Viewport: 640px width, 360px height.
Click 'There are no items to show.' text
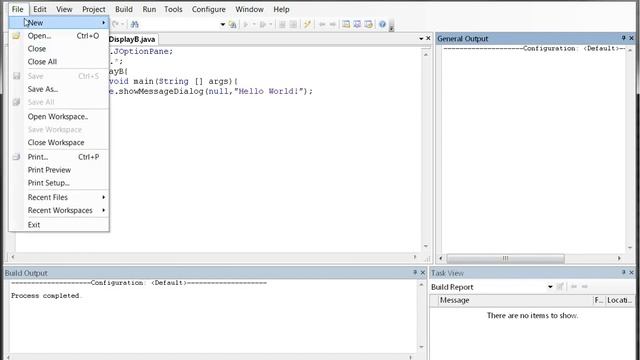[x=532, y=315]
